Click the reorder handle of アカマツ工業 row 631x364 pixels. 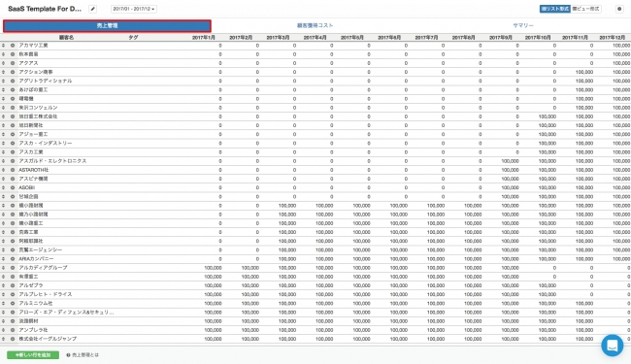click(x=4, y=46)
